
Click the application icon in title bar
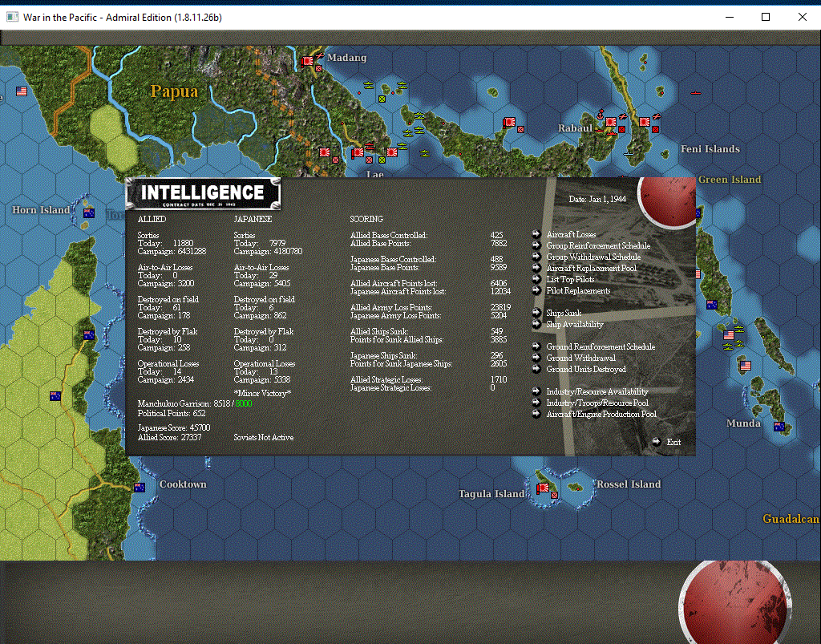pos(12,18)
